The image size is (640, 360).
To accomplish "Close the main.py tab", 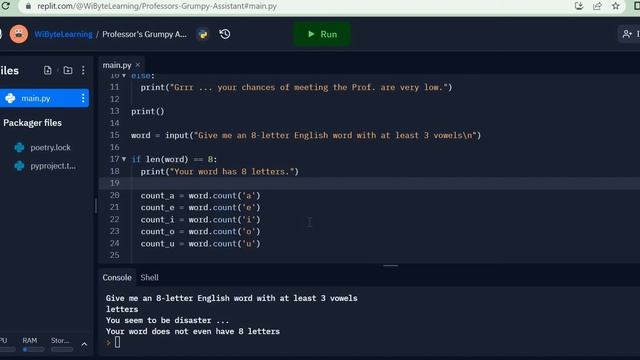I will click(x=138, y=64).
